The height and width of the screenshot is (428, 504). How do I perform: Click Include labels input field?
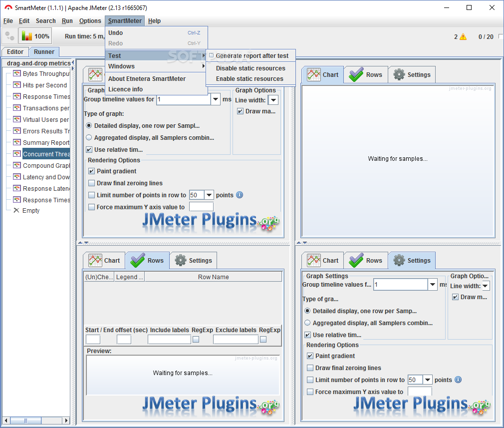point(169,339)
